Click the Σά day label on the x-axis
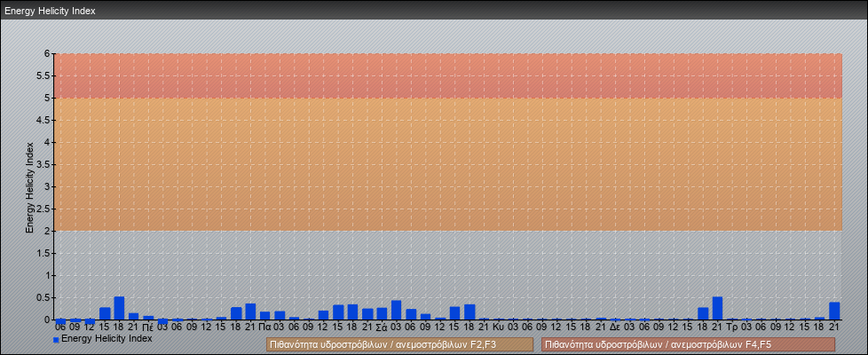The image size is (868, 355). (382, 327)
